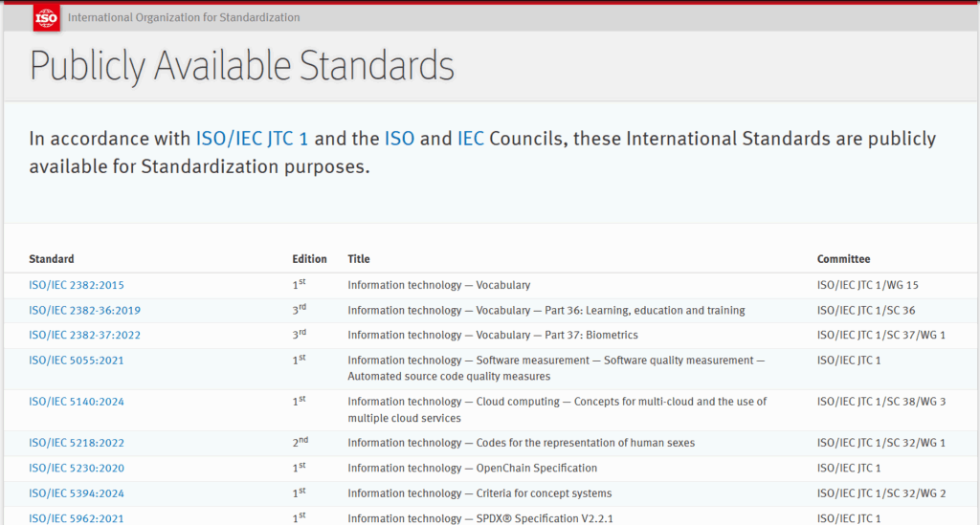Select committee 'ISO/IEC JTC 1/SC 37/WG 1'
Screen dimensions: 980x525
click(x=881, y=336)
